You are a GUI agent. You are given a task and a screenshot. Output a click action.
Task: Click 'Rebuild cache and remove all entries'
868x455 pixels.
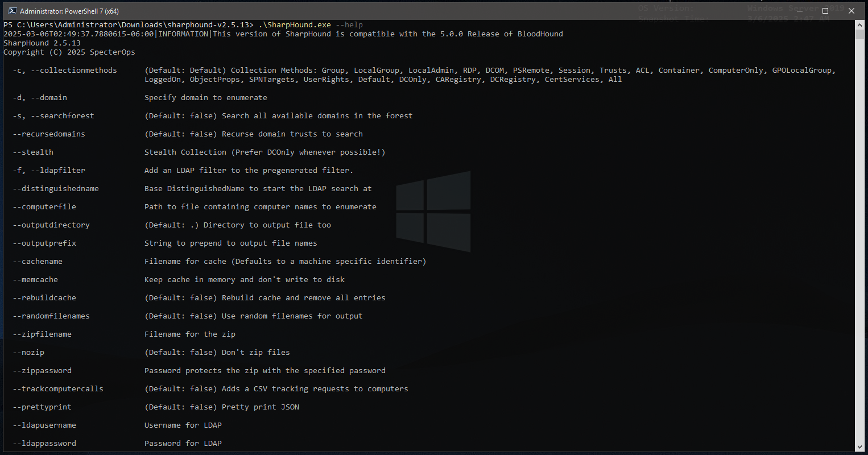[304, 298]
